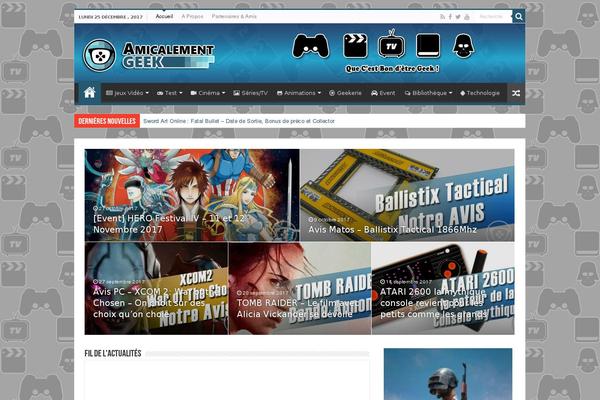Open Avis Matos Ballistix Tactical article
This screenshot has height=400, width=600.
pyautogui.click(x=407, y=195)
